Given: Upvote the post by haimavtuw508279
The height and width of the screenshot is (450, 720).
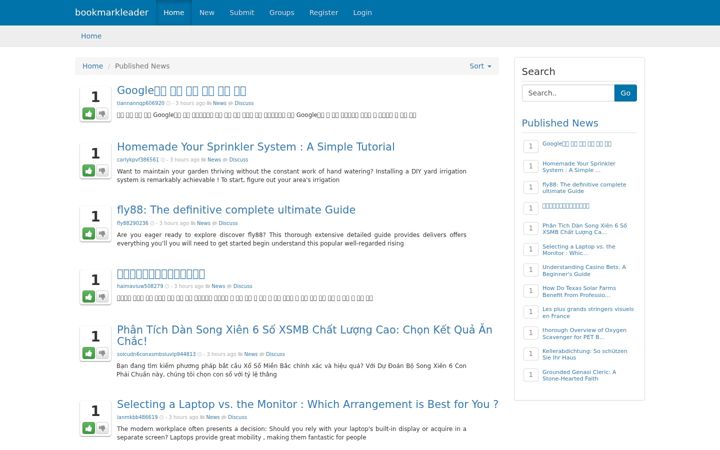Looking at the screenshot, I should click(89, 297).
